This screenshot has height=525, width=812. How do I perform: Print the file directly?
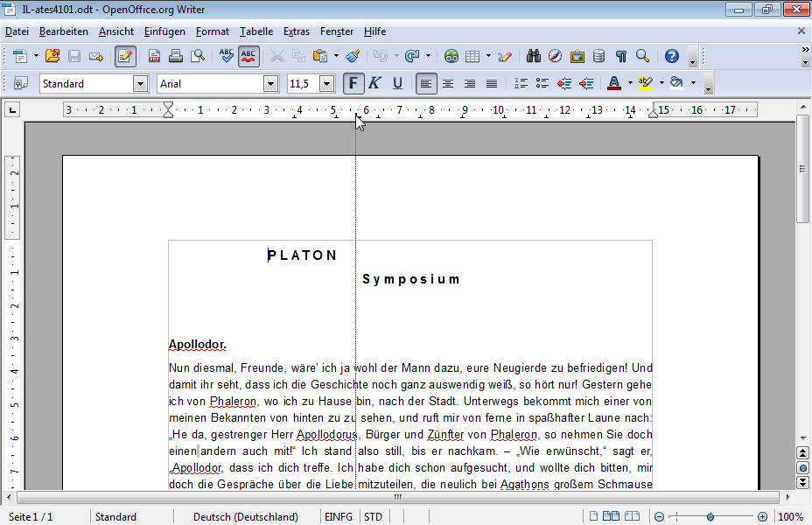pos(176,56)
